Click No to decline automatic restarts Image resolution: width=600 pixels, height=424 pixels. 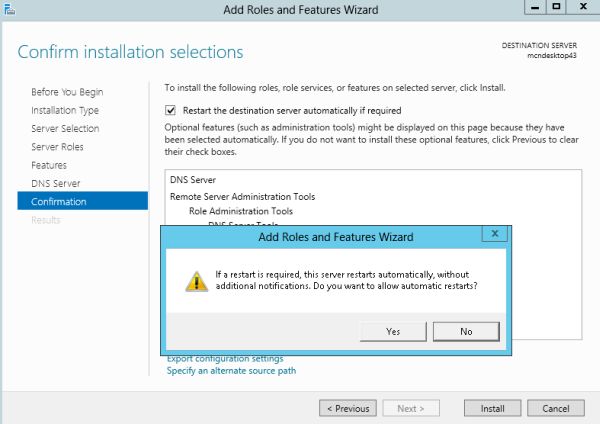tap(466, 331)
